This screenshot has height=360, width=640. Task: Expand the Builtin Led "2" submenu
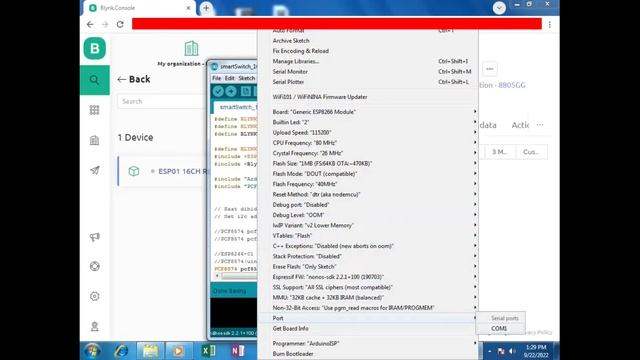coord(368,122)
